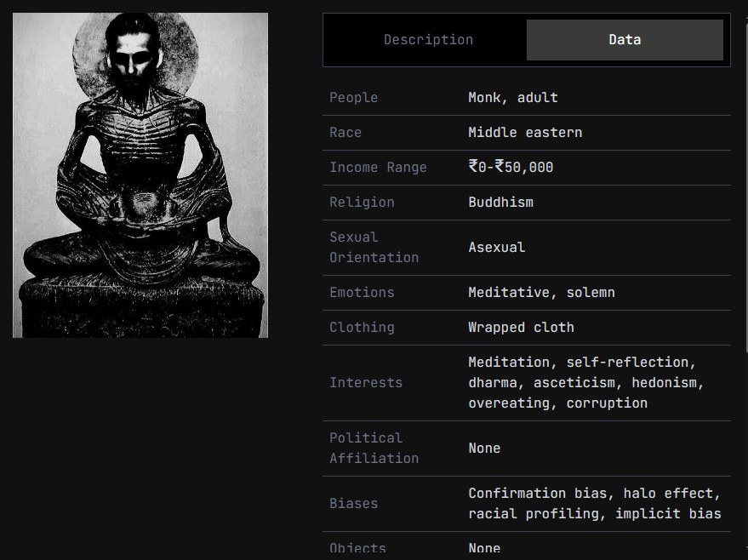Select the Biases value text
This screenshot has height=560, width=748.
(x=594, y=504)
